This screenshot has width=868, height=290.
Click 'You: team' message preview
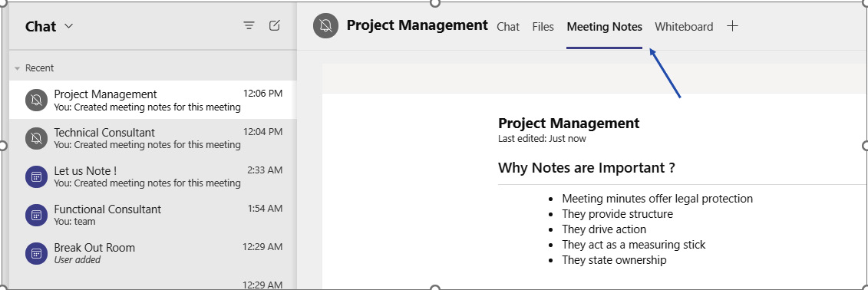point(74,222)
